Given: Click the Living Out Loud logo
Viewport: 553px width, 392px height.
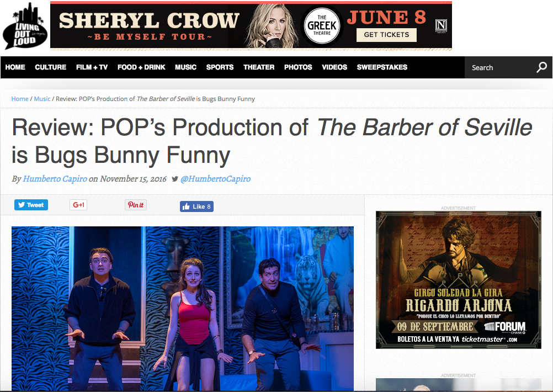Looking at the screenshot, I should [25, 27].
